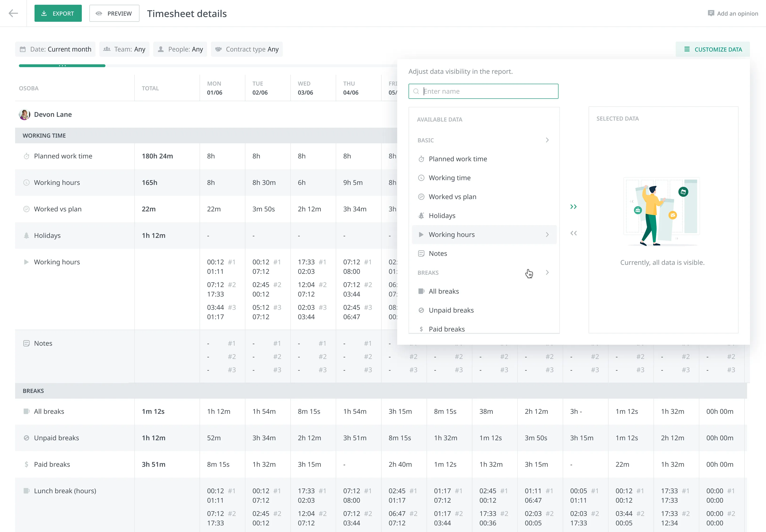Open the Contract type Any filter
Screen dimensions: 766x532
click(x=247, y=49)
